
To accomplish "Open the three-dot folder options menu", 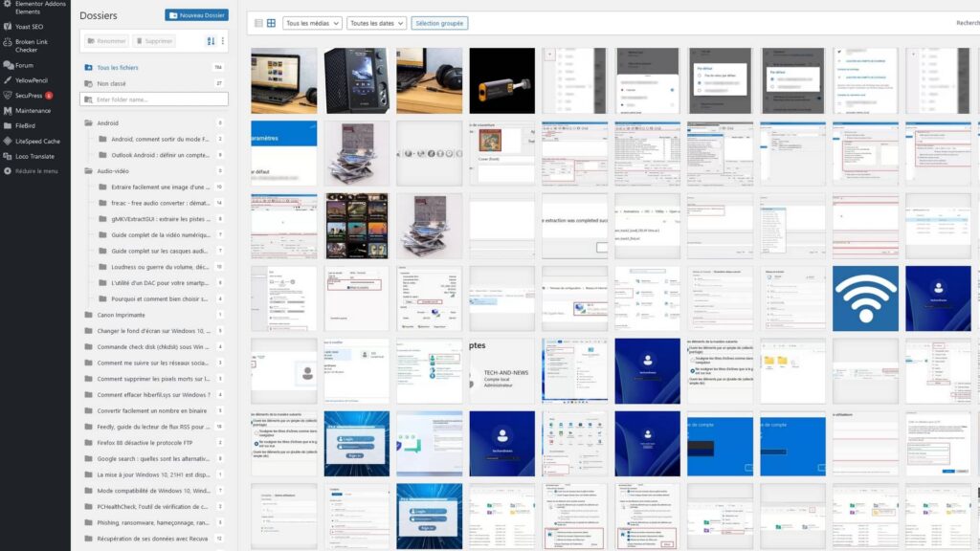I will pos(223,41).
